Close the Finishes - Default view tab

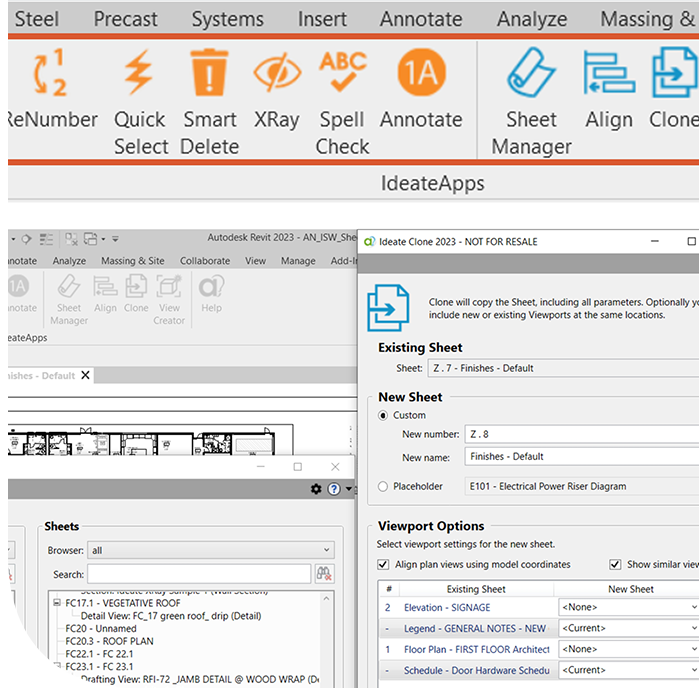tap(85, 375)
